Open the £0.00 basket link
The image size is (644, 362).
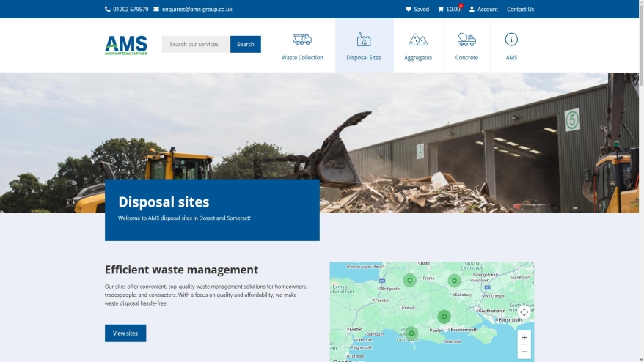(x=453, y=9)
